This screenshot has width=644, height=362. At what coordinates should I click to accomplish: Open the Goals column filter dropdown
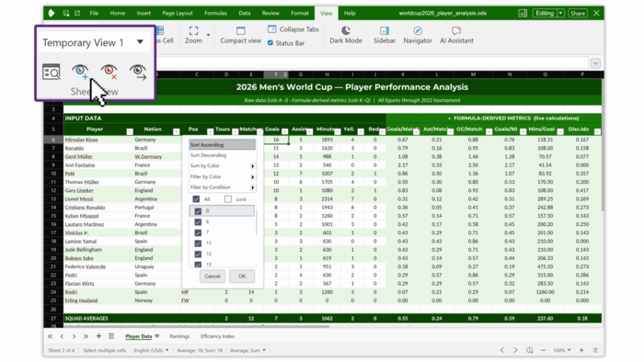coord(284,131)
